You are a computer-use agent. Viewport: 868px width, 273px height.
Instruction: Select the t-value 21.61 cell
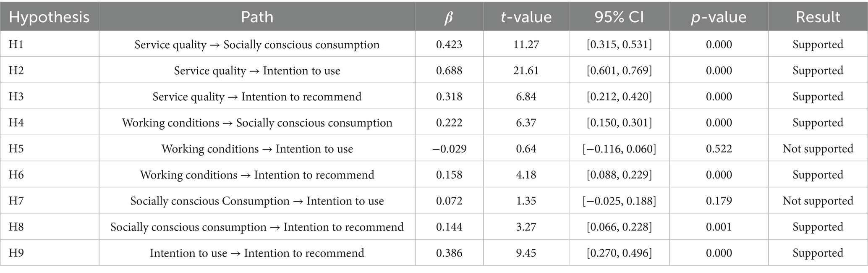(x=526, y=70)
